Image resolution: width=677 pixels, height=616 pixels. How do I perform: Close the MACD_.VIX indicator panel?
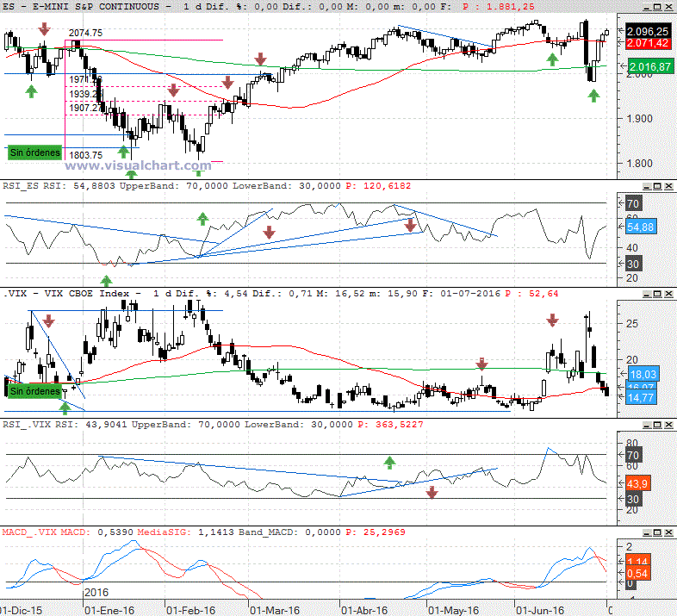tap(668, 532)
